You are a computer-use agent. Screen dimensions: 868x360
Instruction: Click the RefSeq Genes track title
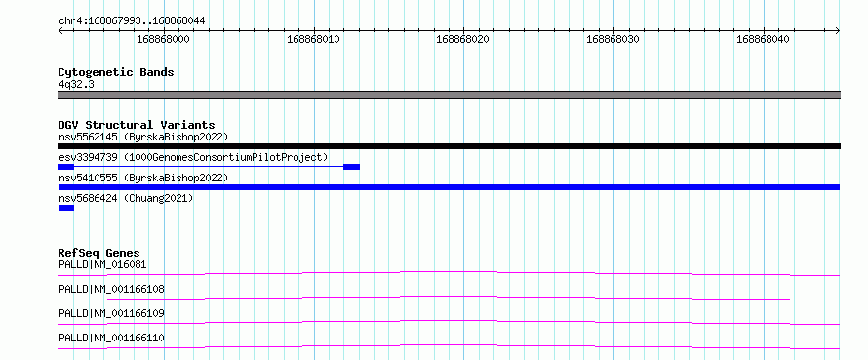coord(99,253)
